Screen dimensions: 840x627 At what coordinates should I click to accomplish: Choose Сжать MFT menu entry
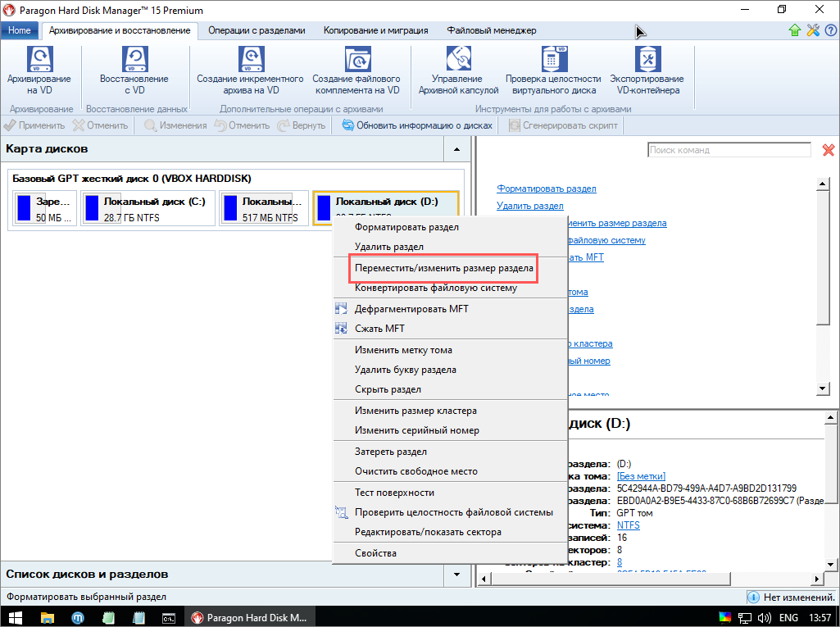[x=450, y=329]
